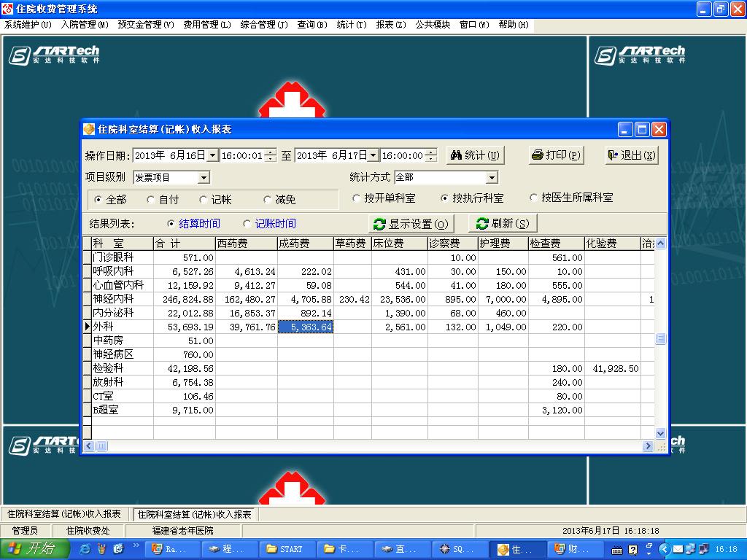747x560 pixels.
Task: Click the selected 5,363.64 cell
Action: pos(306,327)
